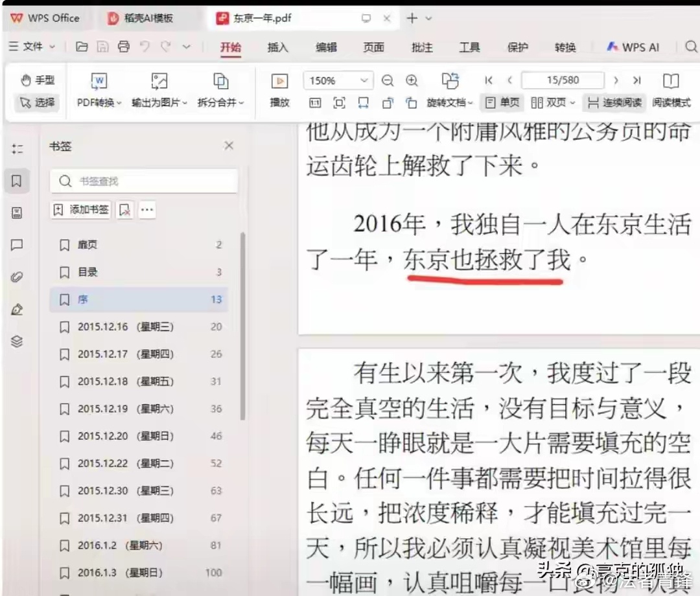The width and height of the screenshot is (700, 596).
Task: Click the undo arrow icon
Action: 145,47
